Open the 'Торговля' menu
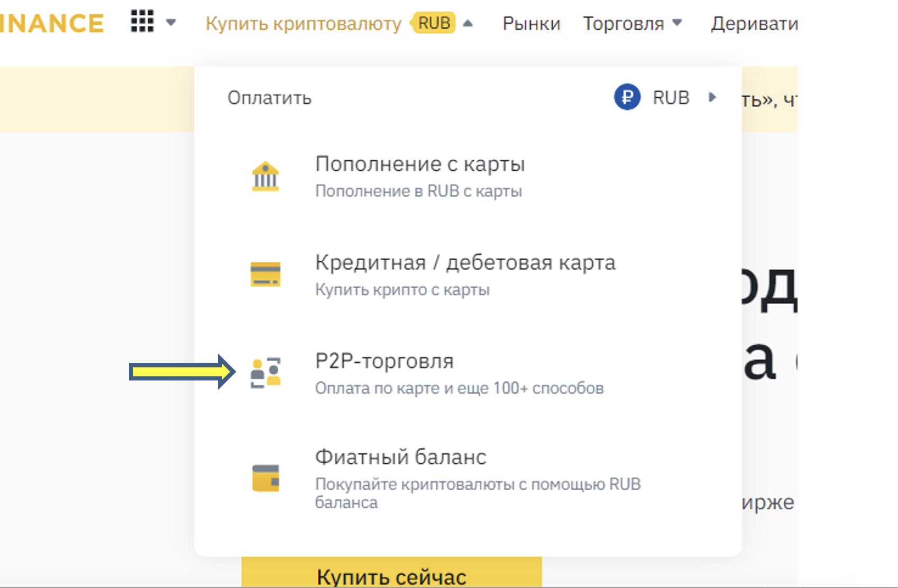The image size is (898, 588). pos(623,24)
